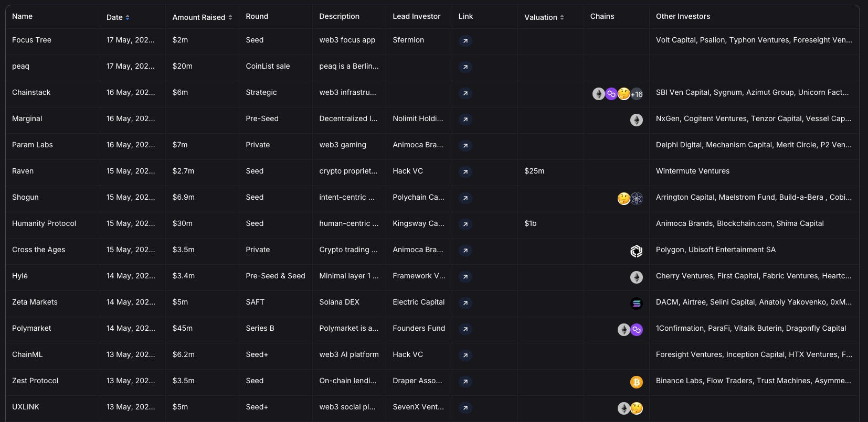
Task: Click the Polygon chain icon for Chainstack
Action: point(611,94)
